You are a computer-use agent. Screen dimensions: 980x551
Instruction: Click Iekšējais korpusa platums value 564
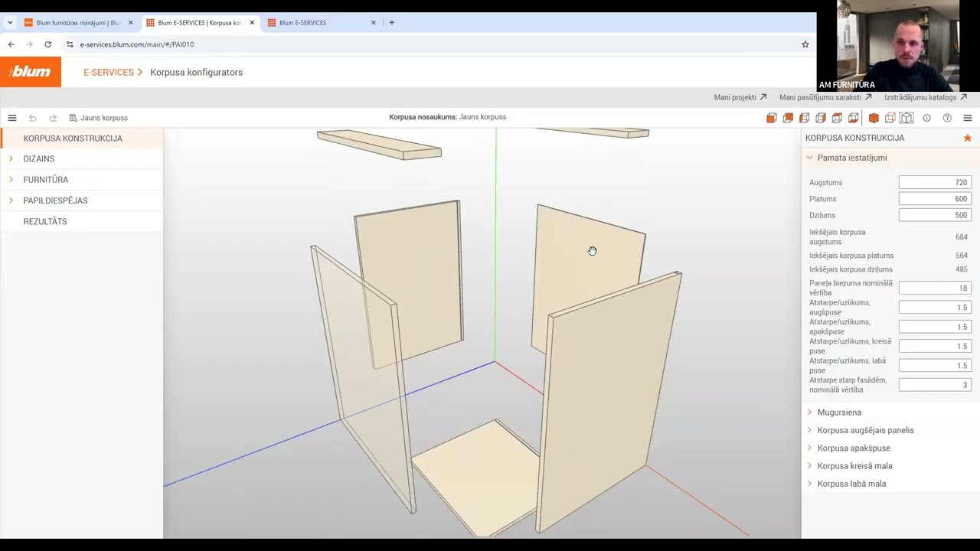pyautogui.click(x=962, y=256)
